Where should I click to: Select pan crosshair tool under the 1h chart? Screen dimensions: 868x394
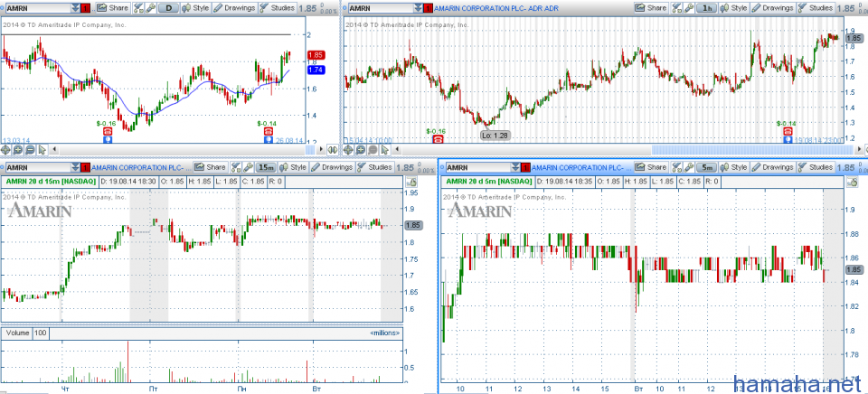point(348,149)
